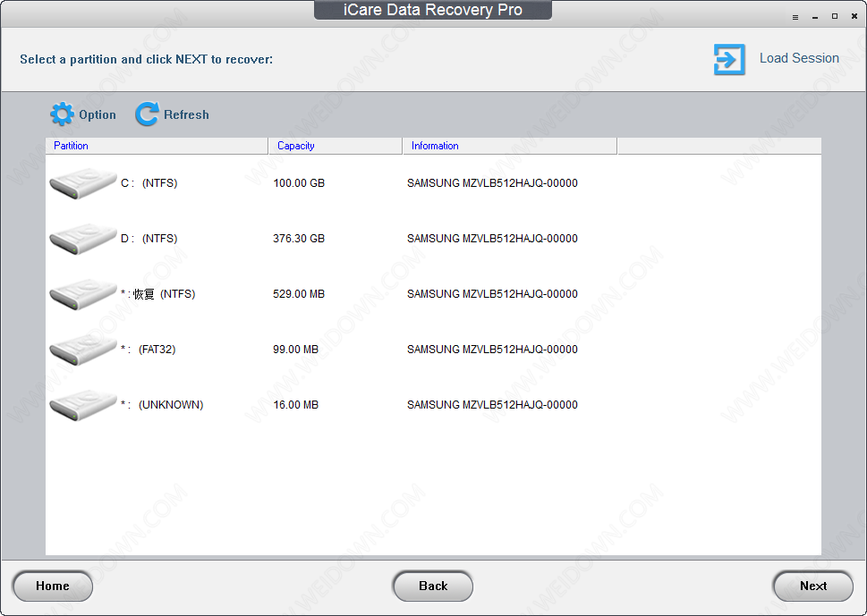Minimize the iCare Data Recovery window
This screenshot has height=616, width=867.
[815, 17]
